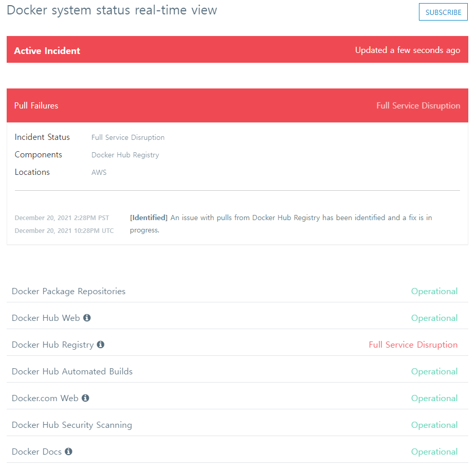Click Operational status of Docker.com Web
Viewport: 476px width, 469px height.
tap(434, 398)
